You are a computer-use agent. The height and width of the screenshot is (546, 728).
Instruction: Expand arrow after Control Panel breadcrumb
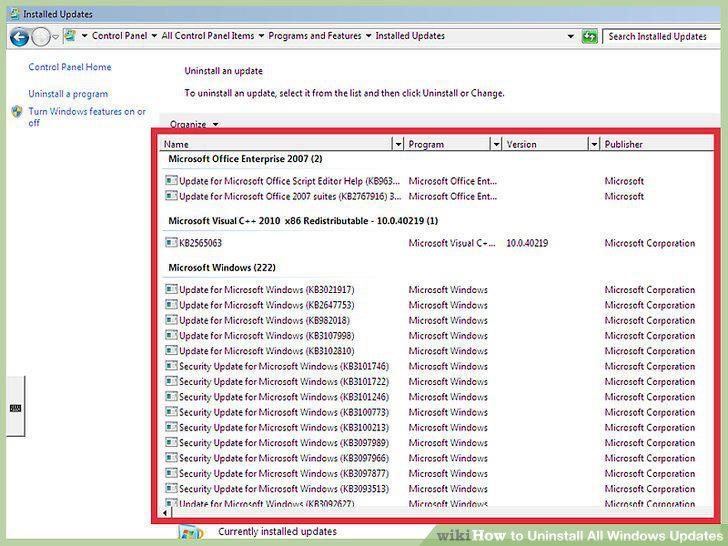click(154, 35)
